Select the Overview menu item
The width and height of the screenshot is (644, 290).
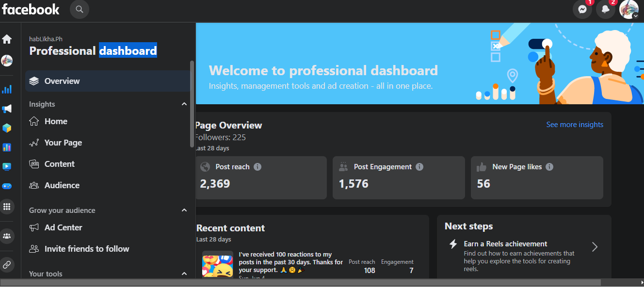coord(108,81)
